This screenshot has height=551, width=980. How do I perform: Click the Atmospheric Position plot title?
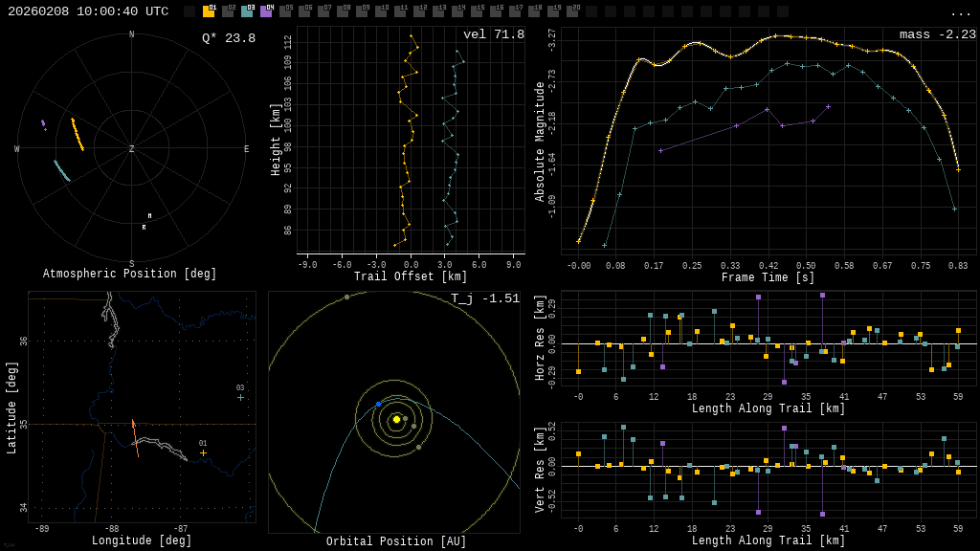[x=130, y=275]
